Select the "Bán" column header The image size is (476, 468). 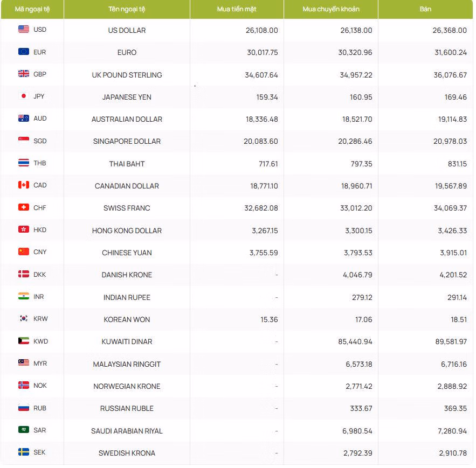[425, 9]
